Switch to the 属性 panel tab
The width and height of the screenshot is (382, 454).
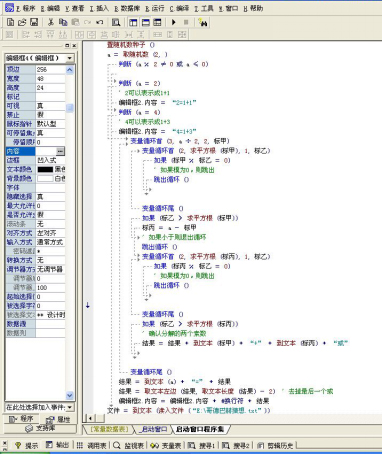tap(57, 419)
